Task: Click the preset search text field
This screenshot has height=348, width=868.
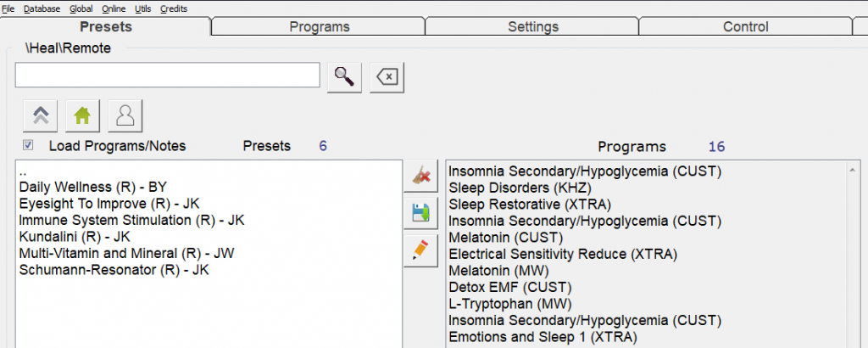Action: (x=167, y=75)
